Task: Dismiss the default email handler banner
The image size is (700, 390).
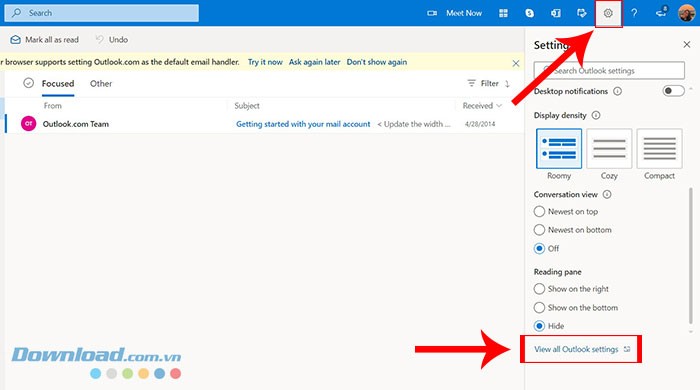Action: (x=516, y=63)
